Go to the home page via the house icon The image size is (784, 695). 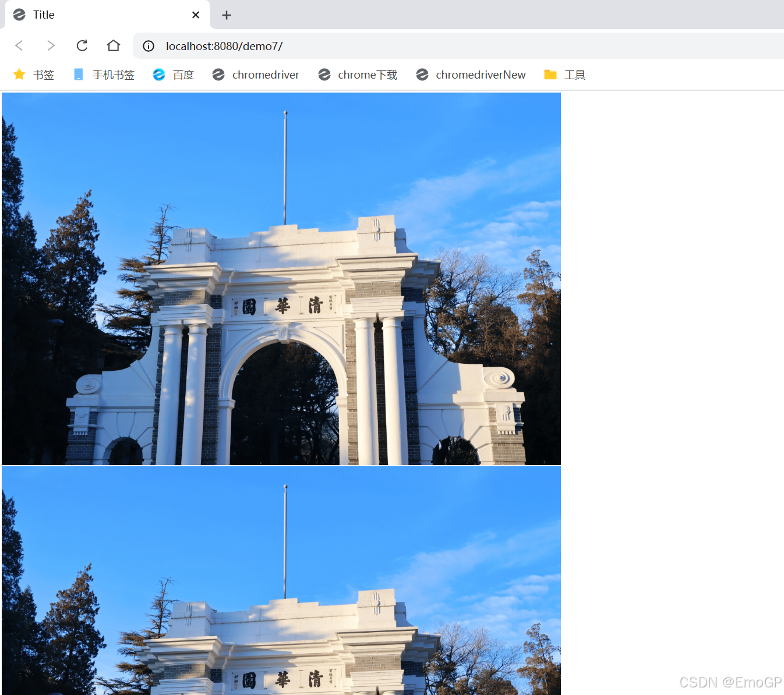pyautogui.click(x=114, y=45)
